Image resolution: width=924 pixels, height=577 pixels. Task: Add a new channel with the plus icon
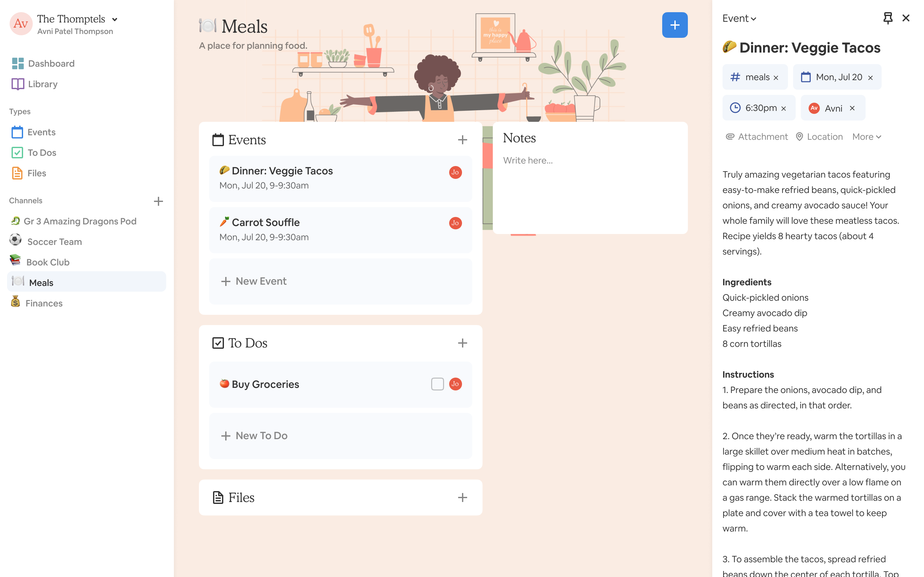click(x=158, y=201)
